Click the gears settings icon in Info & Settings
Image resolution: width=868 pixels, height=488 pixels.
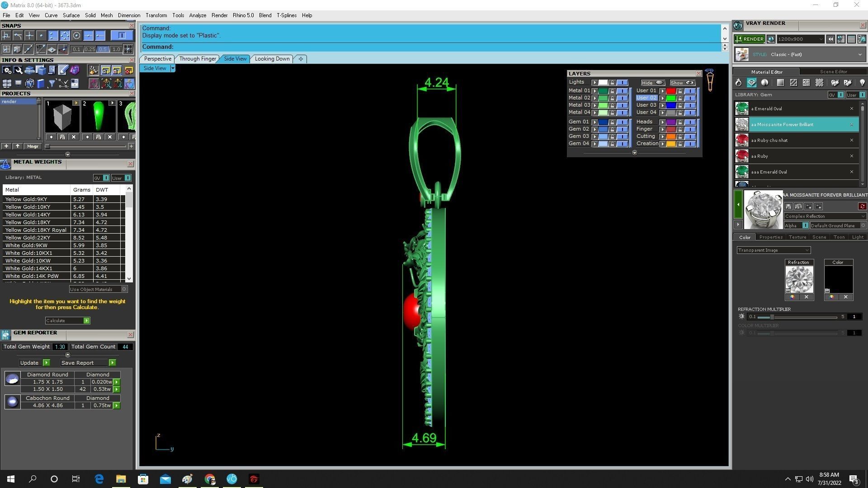(x=7, y=70)
